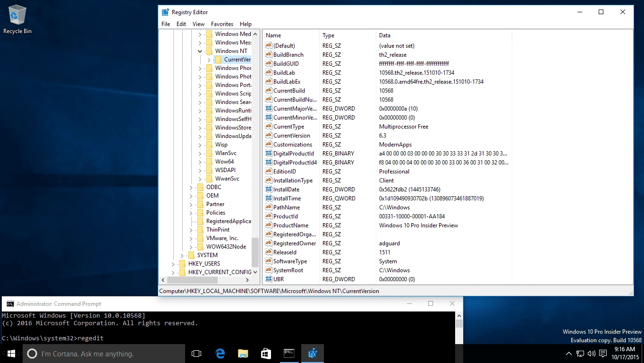Select the BuildGUID value icon
Viewport: 644px width, 363px height.
[269, 64]
